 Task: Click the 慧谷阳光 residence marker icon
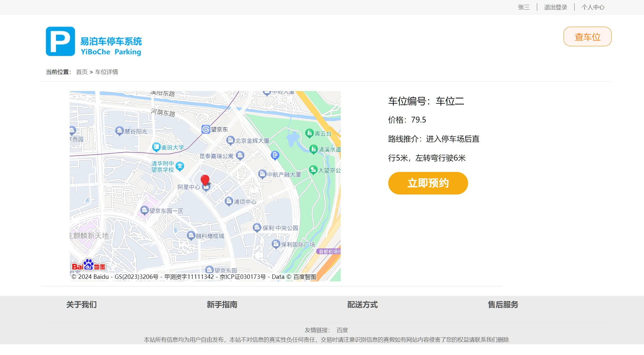point(119,131)
